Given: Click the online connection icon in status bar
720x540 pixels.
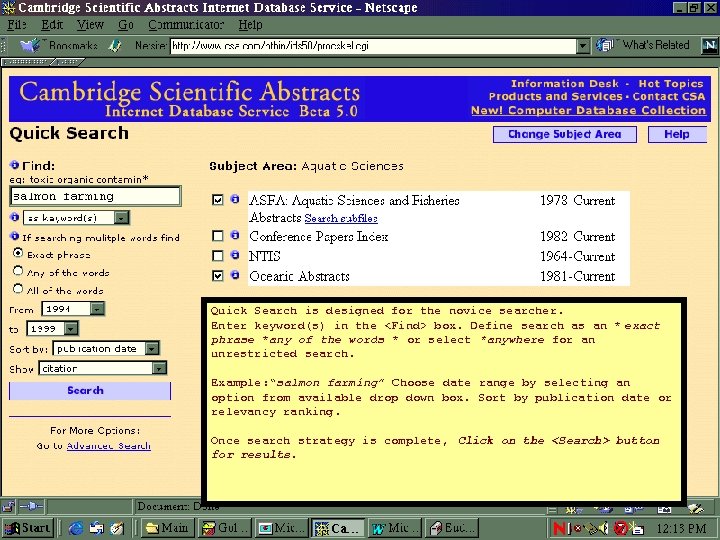Looking at the screenshot, I should [x=32, y=506].
